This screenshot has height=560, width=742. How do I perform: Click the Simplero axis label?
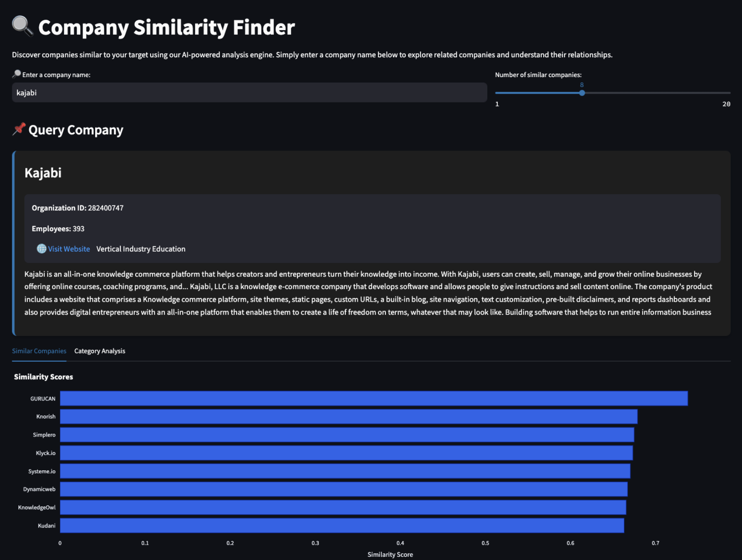[44, 435]
